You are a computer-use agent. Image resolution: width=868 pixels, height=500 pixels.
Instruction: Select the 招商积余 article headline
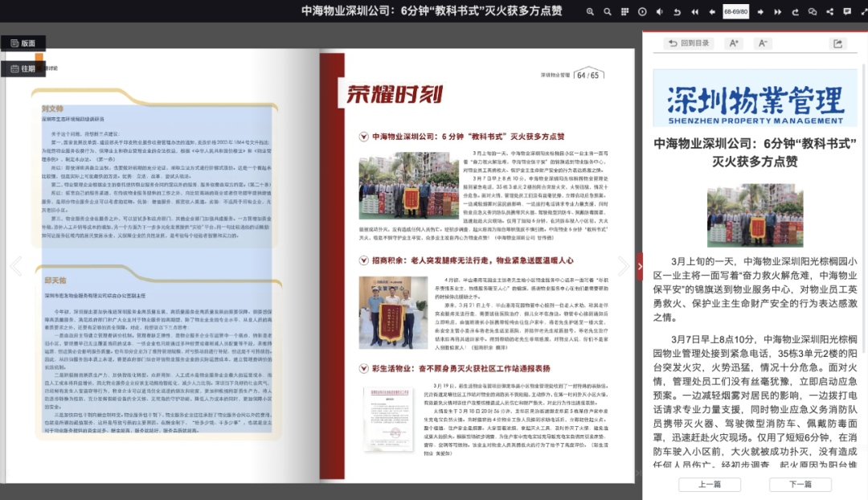click(473, 260)
